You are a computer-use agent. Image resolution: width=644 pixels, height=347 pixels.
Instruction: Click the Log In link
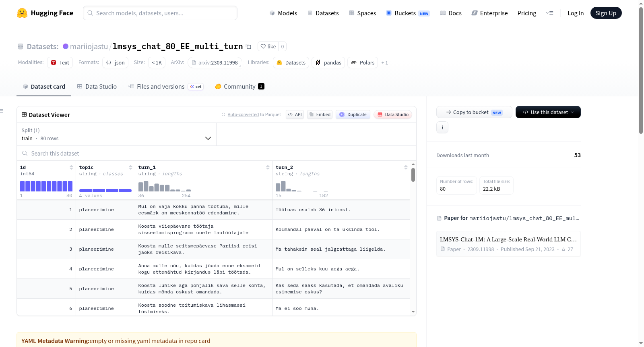(575, 13)
